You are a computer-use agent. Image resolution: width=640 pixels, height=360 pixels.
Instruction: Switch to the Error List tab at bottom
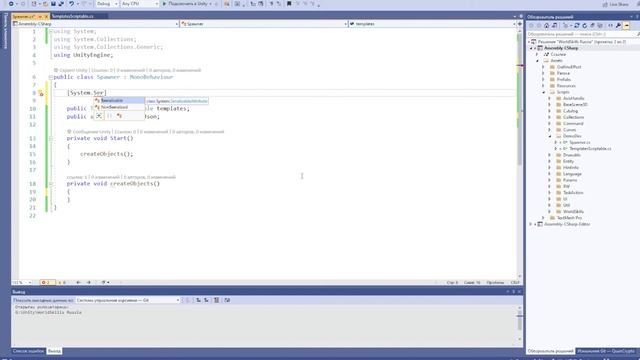[x=28, y=351]
